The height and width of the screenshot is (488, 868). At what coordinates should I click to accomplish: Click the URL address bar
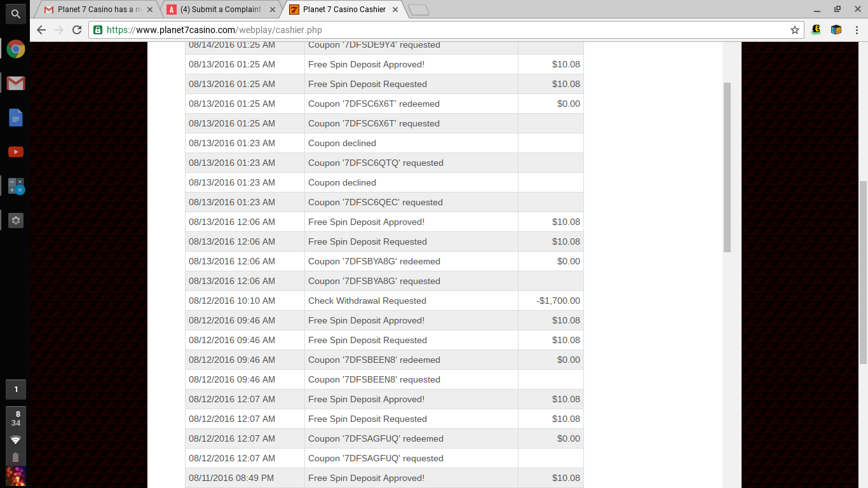coord(445,30)
